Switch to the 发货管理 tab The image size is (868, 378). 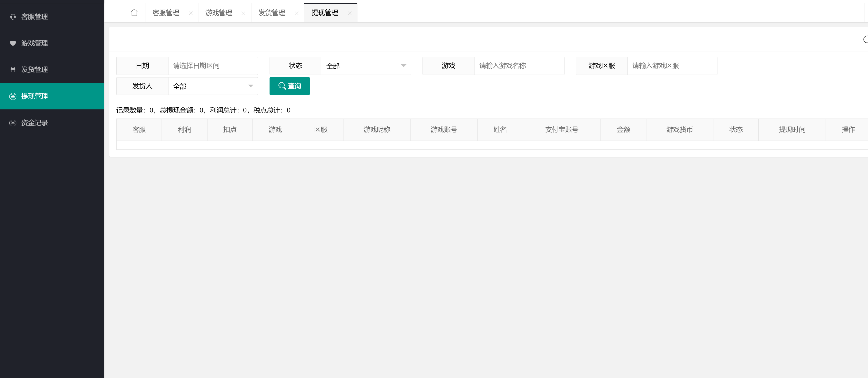tap(272, 13)
